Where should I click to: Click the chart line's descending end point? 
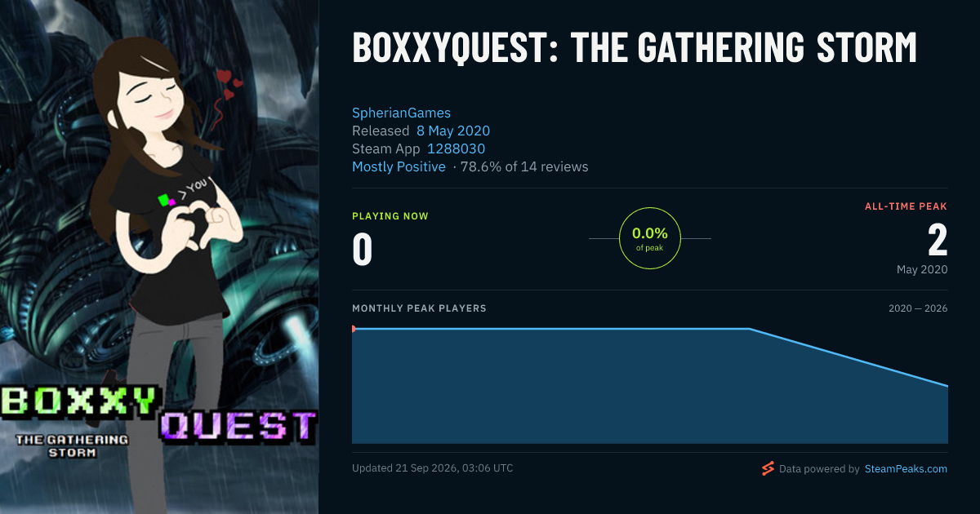coord(947,386)
